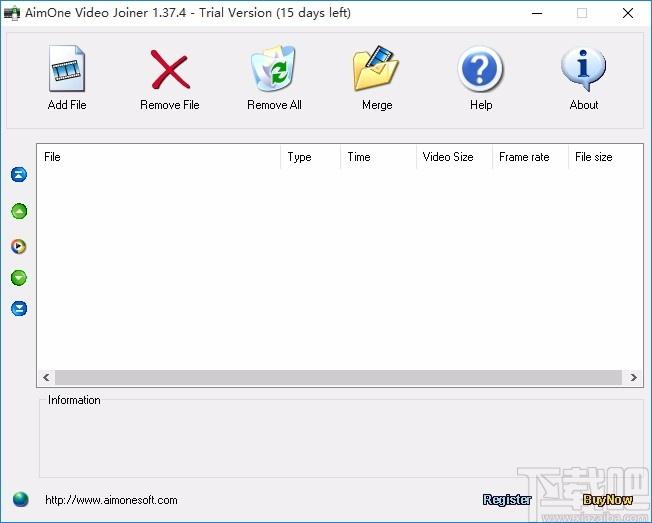Sort by File size column header

click(606, 157)
